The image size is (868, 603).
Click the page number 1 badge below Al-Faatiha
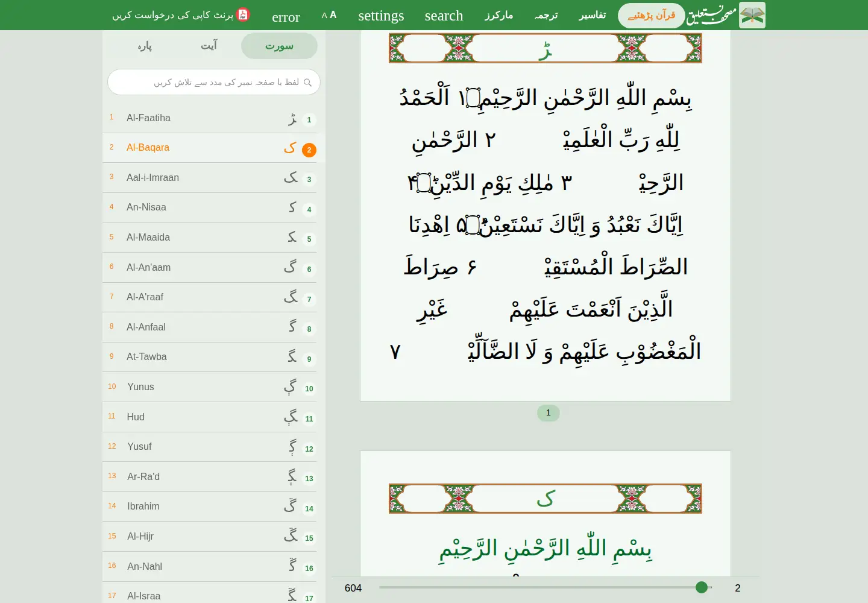[548, 413]
